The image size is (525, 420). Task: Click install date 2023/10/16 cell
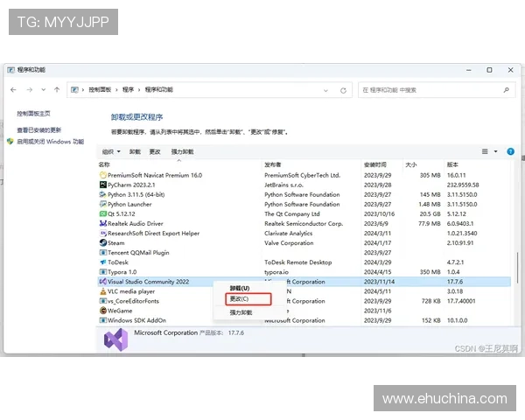[379, 214]
